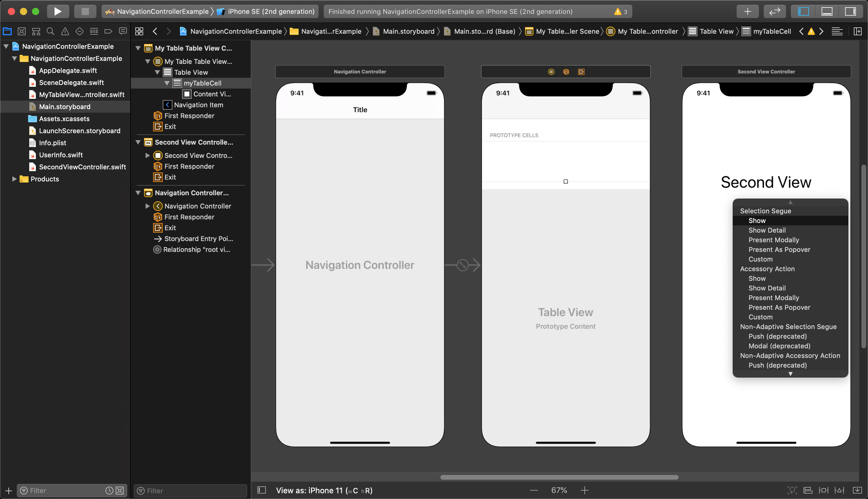
Task: Open the Find navigator magnifier icon
Action: click(50, 32)
